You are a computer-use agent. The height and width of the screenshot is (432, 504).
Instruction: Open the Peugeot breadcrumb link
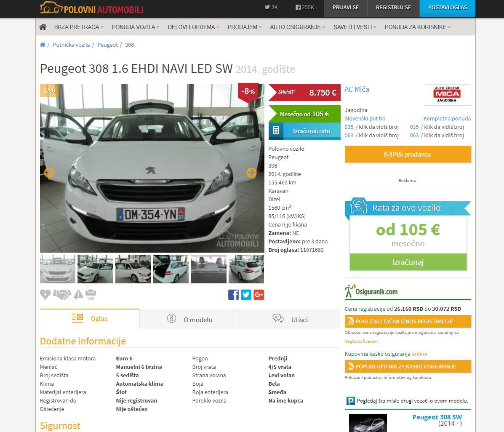pyautogui.click(x=108, y=45)
